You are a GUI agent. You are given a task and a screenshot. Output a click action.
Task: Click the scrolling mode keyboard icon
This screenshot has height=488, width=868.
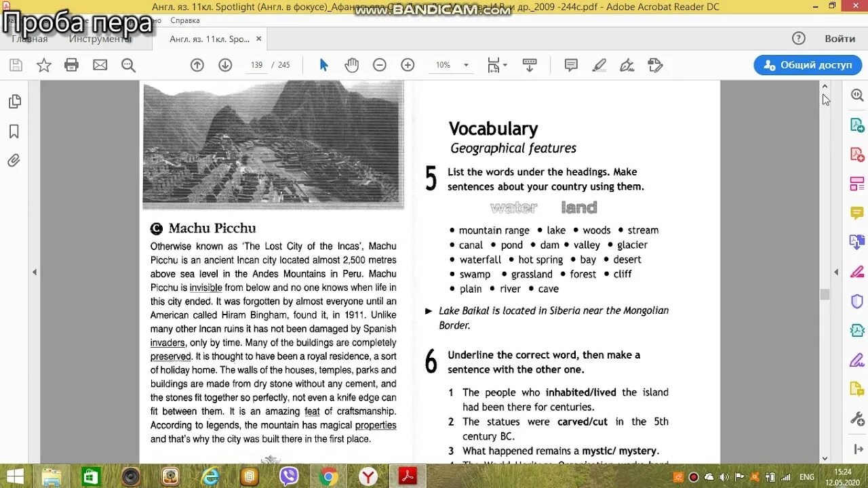(530, 65)
